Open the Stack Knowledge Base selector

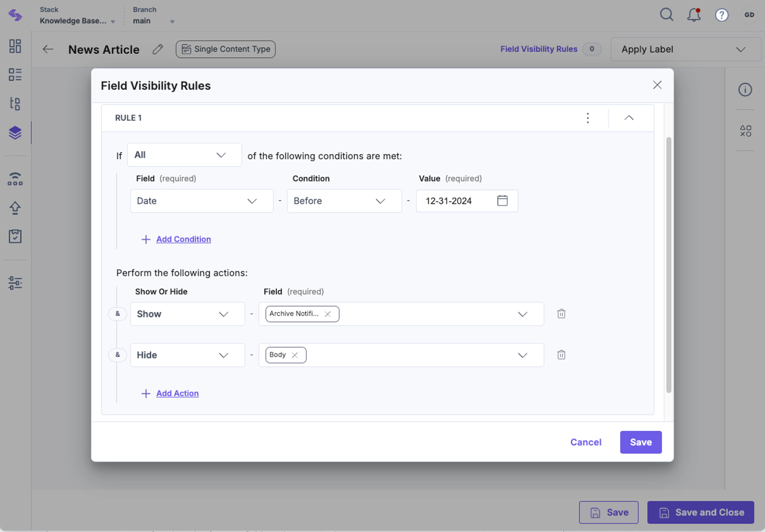pyautogui.click(x=77, y=15)
